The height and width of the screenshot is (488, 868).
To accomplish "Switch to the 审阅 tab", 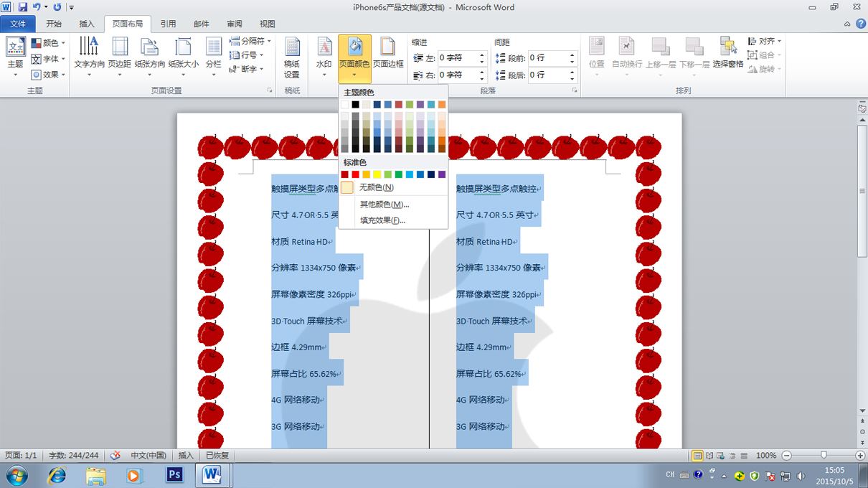I will pos(235,24).
